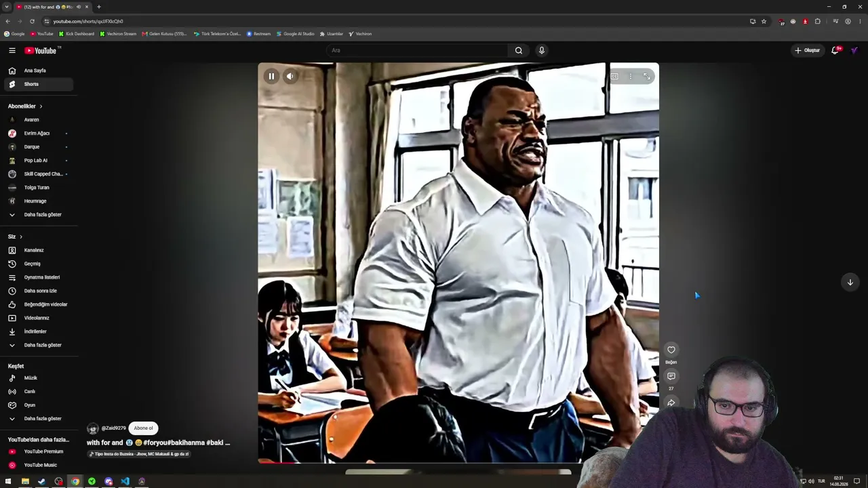Open the Google AI Studio bookmark
This screenshot has width=868, height=488.
tap(296, 34)
